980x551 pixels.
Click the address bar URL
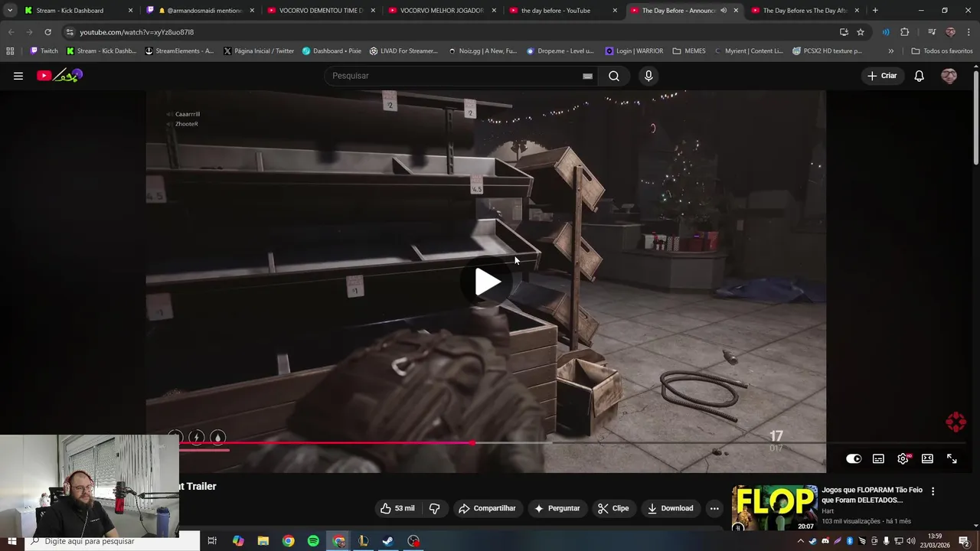[136, 32]
